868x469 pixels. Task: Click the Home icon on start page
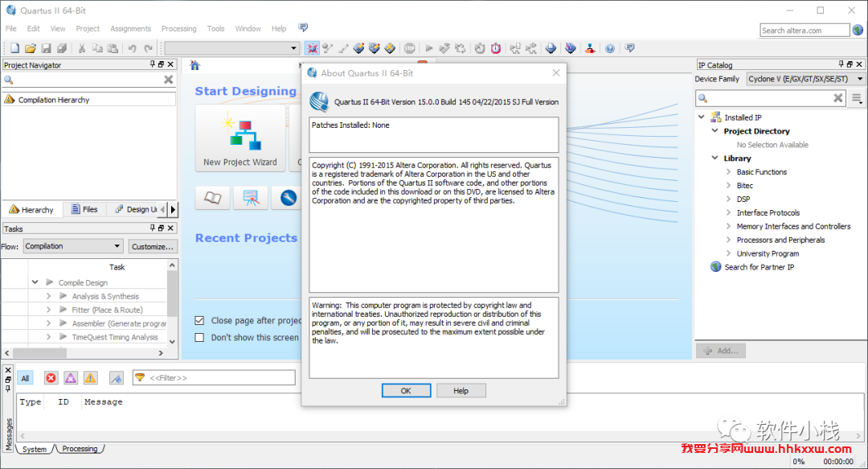coord(194,65)
